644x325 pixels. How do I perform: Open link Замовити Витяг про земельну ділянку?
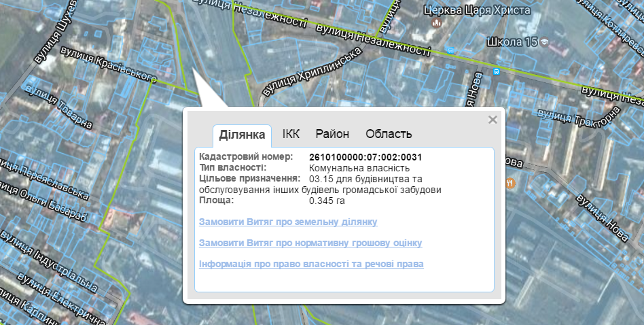pyautogui.click(x=288, y=222)
